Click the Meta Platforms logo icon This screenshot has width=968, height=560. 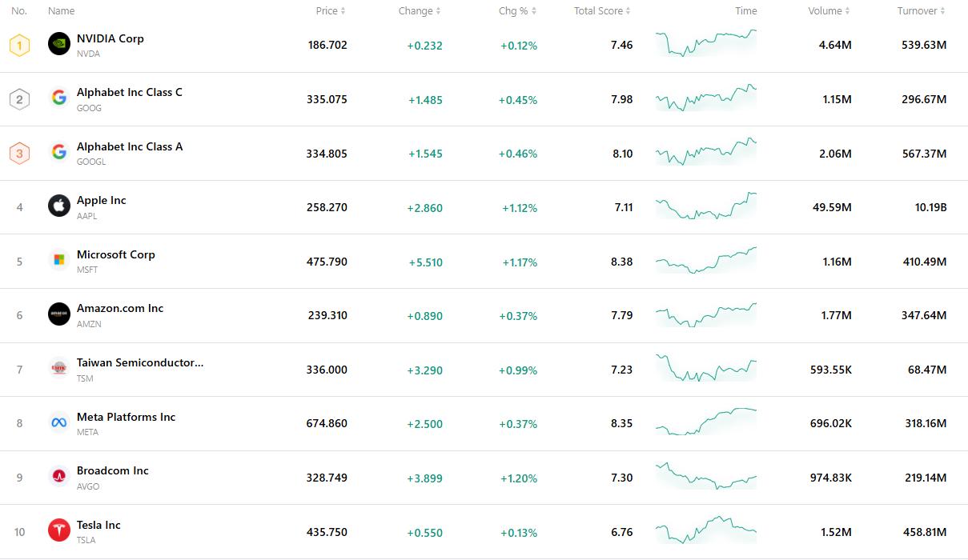59,422
